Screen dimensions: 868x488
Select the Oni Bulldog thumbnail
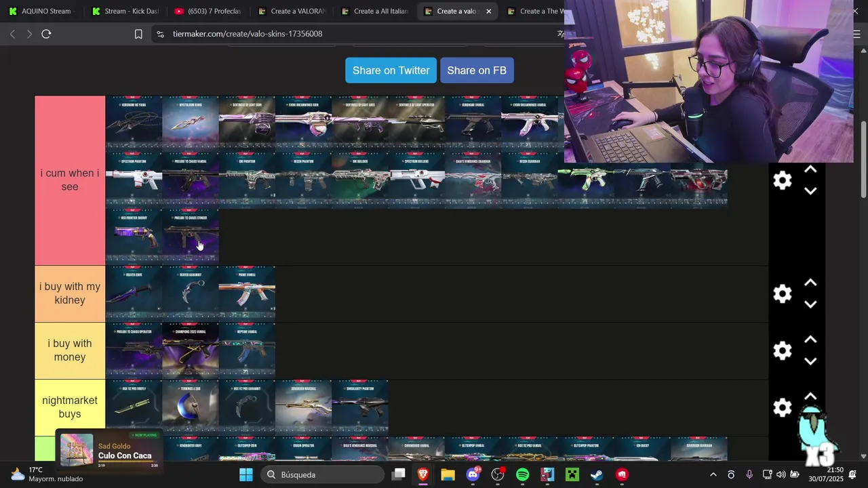[360, 180]
